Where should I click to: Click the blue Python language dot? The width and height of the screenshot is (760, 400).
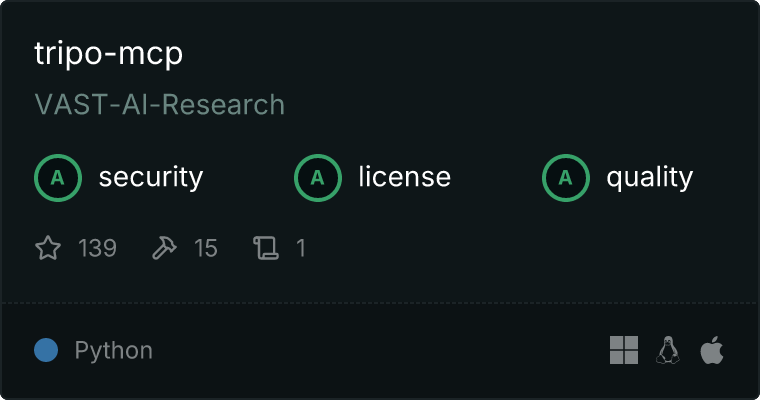pyautogui.click(x=46, y=350)
